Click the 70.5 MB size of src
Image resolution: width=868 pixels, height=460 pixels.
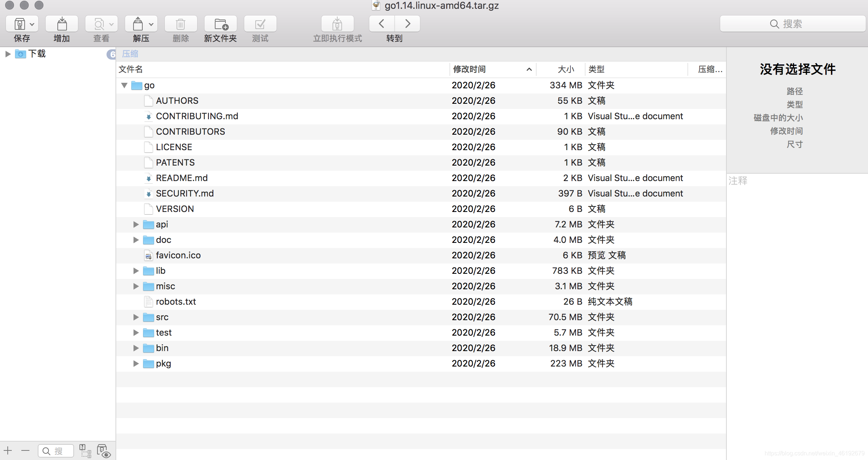pyautogui.click(x=565, y=317)
